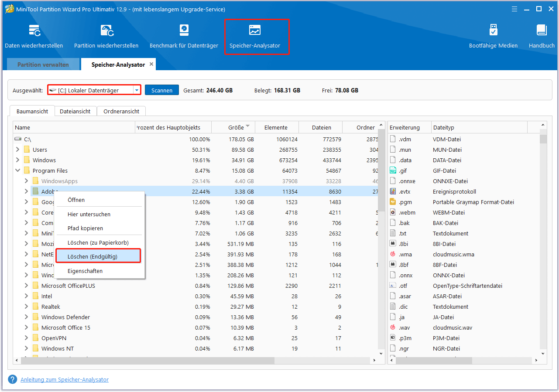Click the .otf font file icon

392,286
